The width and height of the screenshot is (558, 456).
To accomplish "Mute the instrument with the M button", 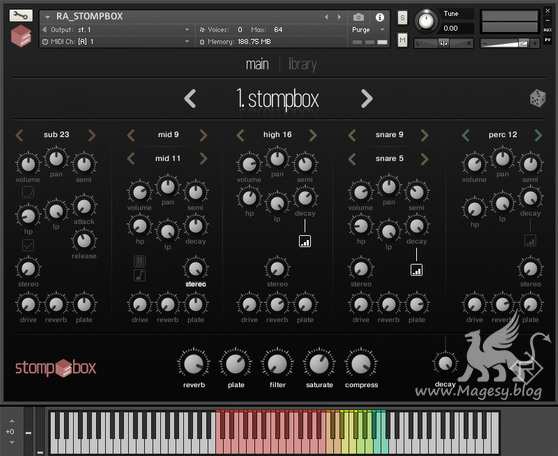I will click(x=402, y=40).
